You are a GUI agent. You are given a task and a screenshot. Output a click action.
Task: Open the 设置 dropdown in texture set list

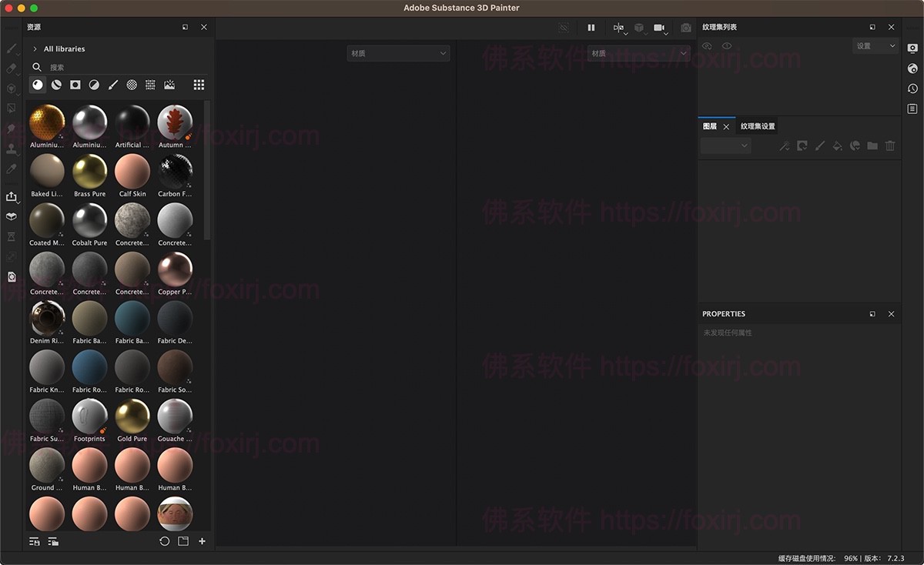[875, 46]
